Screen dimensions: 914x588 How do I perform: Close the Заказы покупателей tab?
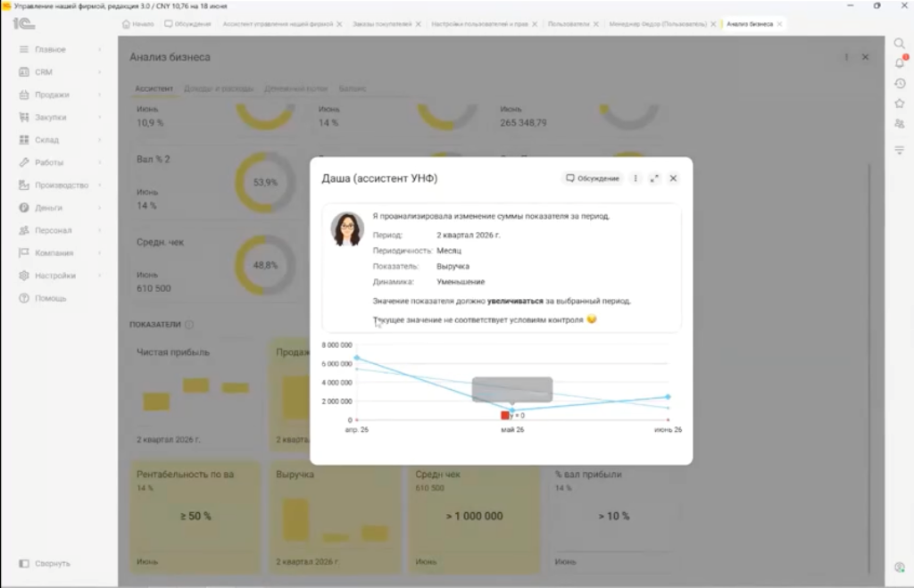[x=418, y=24]
